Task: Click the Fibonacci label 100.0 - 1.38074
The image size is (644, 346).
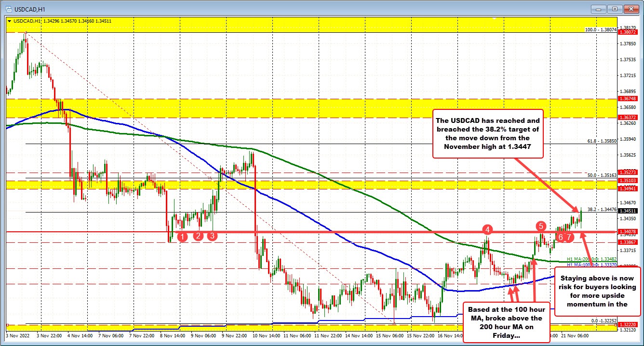Action: click(x=601, y=29)
